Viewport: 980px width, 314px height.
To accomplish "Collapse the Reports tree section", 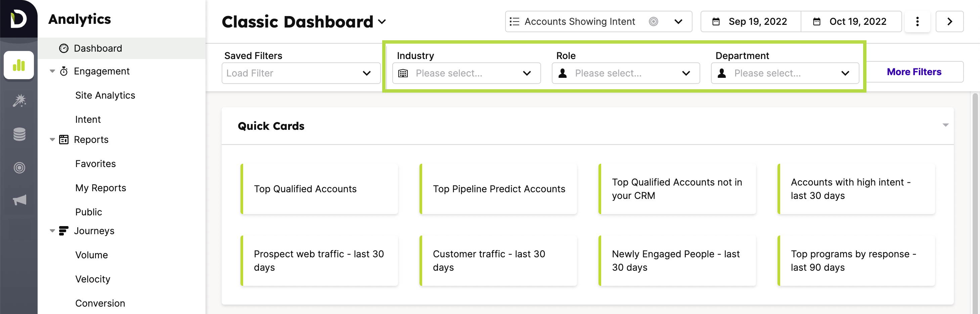I will 52,140.
